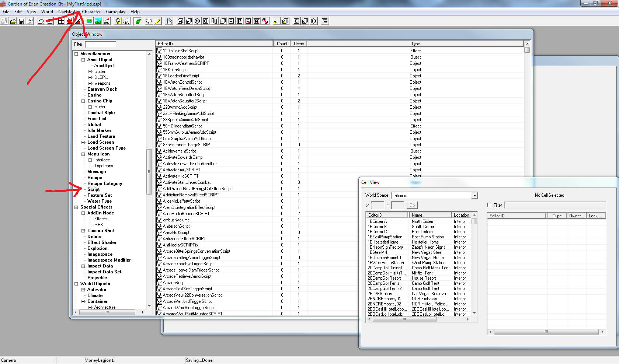Expand the Camera Shot tree node
The width and height of the screenshot is (619, 364).
[x=83, y=231]
